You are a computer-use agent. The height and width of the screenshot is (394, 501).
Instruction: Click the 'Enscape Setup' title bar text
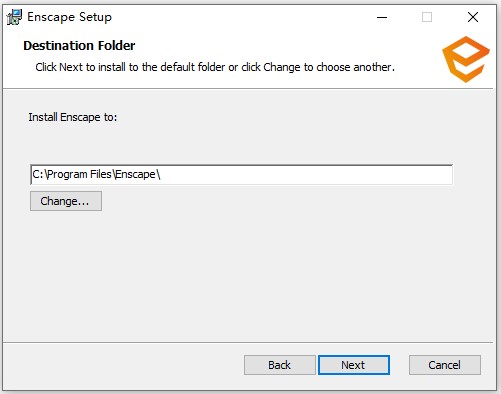coord(69,17)
